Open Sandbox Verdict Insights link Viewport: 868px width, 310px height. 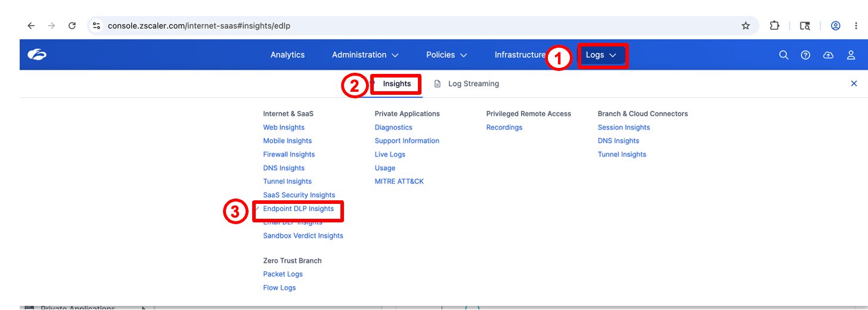pyautogui.click(x=303, y=235)
